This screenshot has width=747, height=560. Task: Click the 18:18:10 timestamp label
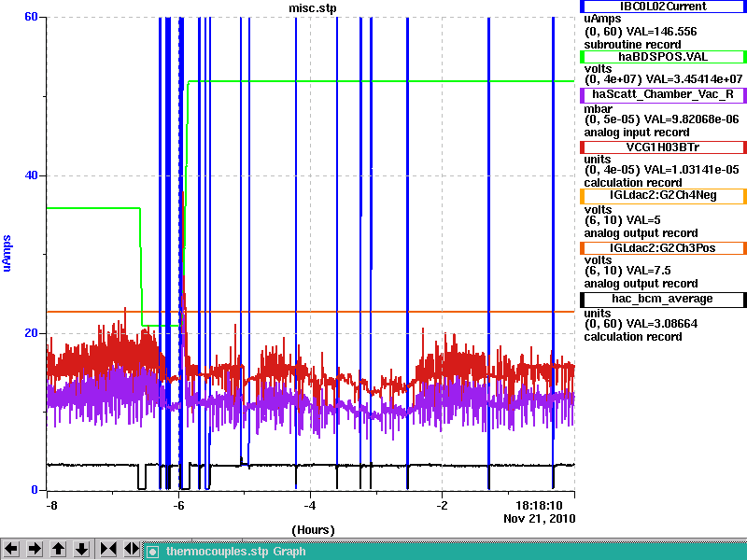(539, 505)
